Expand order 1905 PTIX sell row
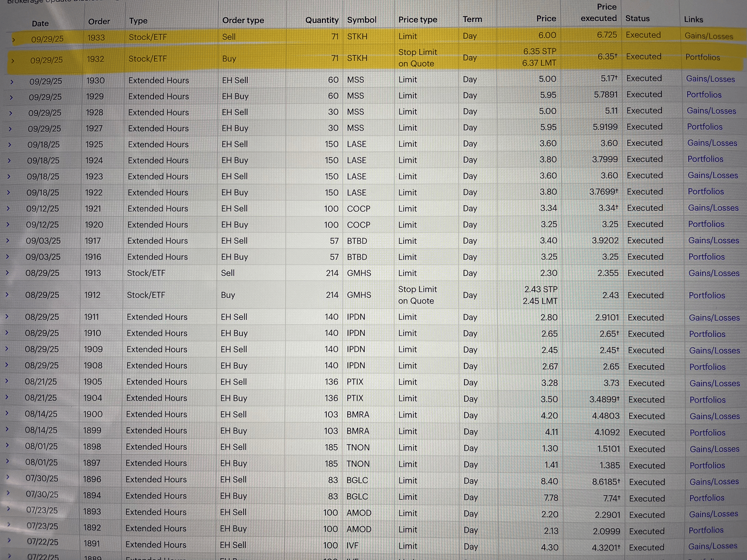The height and width of the screenshot is (560, 747). 7,381
